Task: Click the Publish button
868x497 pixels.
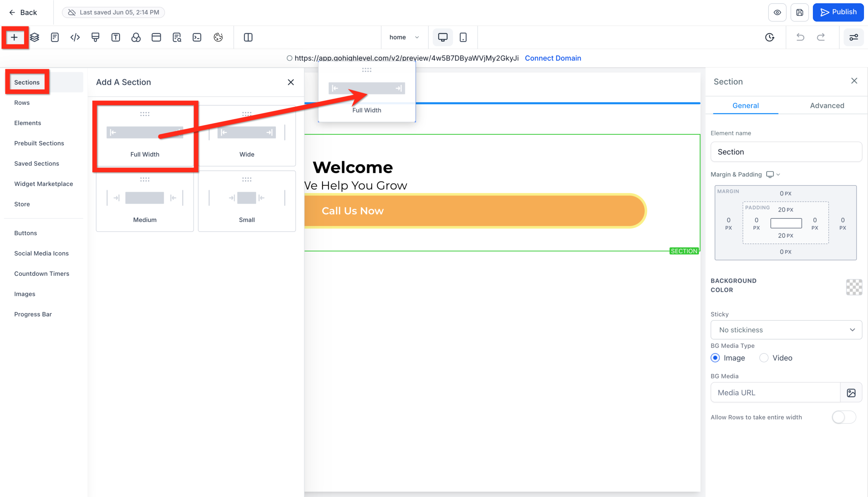Action: [x=838, y=12]
